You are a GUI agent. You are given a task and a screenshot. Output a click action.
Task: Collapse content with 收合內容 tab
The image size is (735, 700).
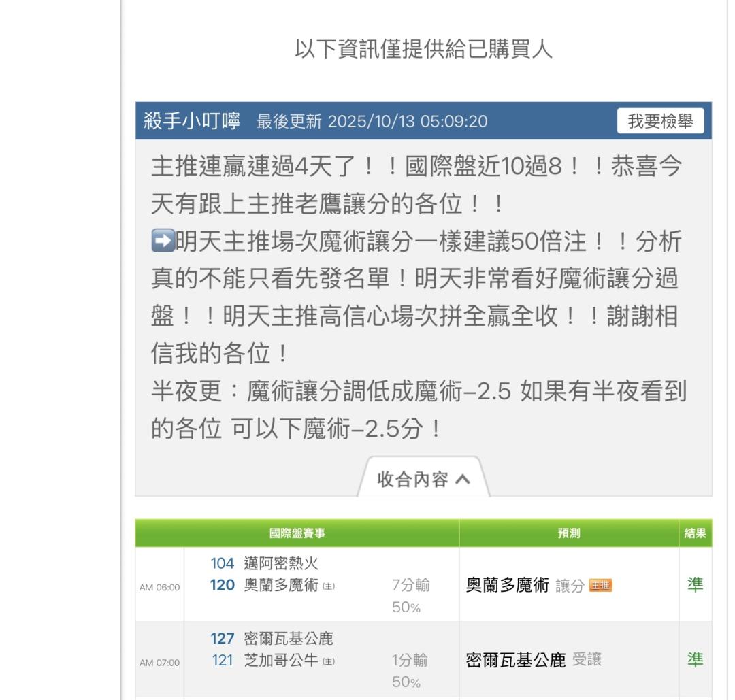[423, 478]
